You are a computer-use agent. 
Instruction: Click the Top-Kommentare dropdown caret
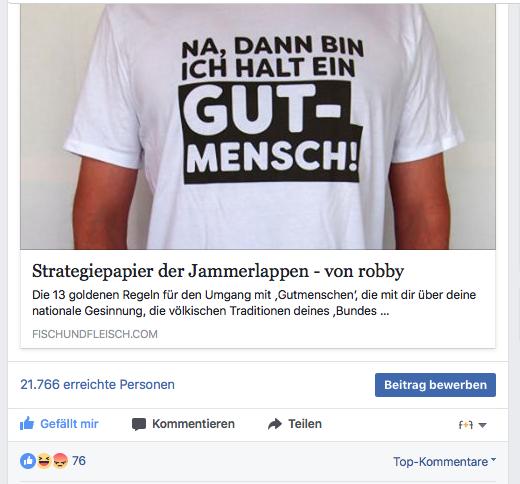[493, 459]
